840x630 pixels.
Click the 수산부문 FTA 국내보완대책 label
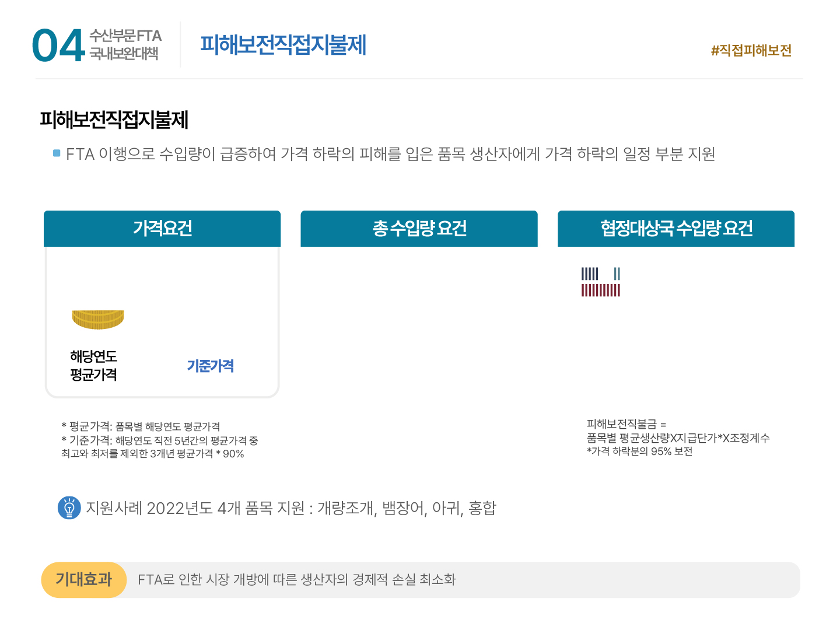coord(125,44)
